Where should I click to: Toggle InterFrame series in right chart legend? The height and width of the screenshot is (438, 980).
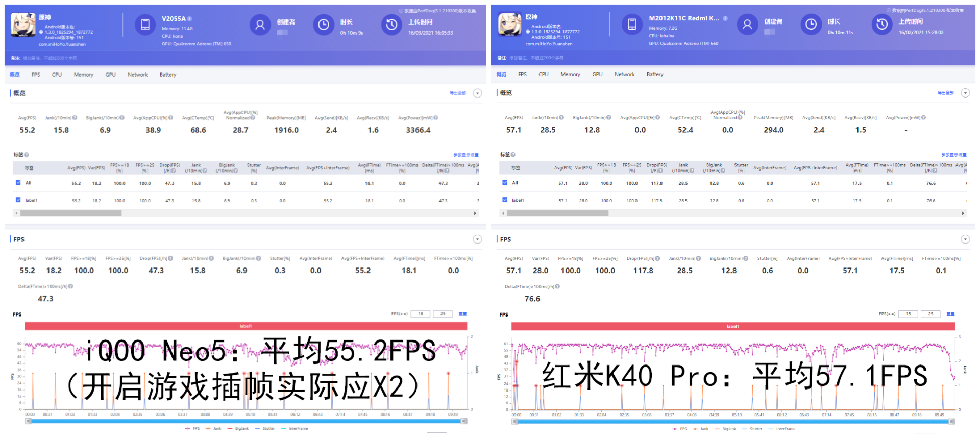(781, 429)
